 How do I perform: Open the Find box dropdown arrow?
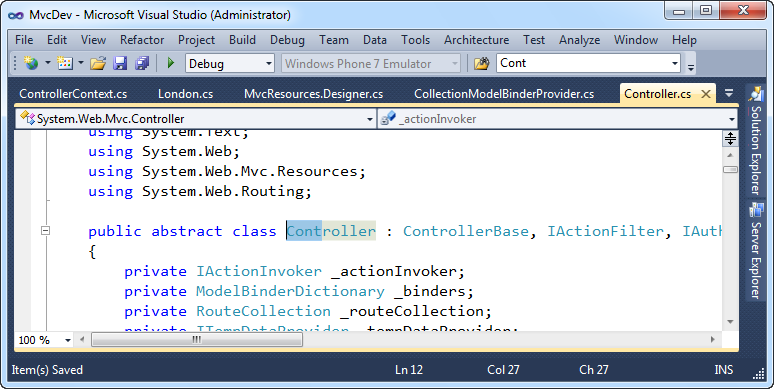click(675, 64)
